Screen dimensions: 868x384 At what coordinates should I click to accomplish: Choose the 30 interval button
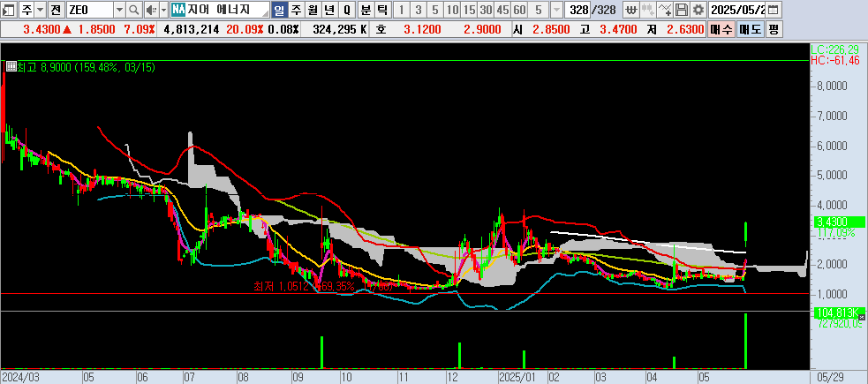(486, 10)
